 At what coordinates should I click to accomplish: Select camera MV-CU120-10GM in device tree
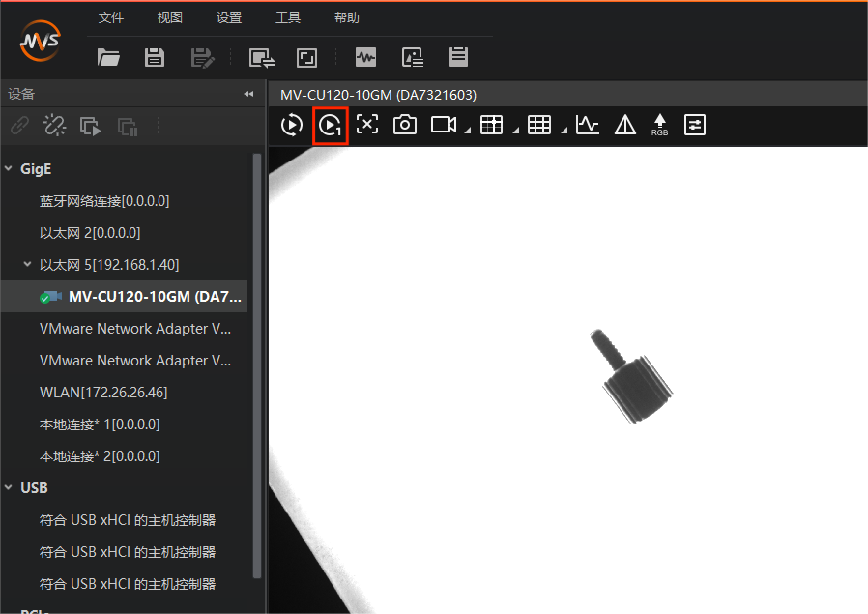(124, 297)
